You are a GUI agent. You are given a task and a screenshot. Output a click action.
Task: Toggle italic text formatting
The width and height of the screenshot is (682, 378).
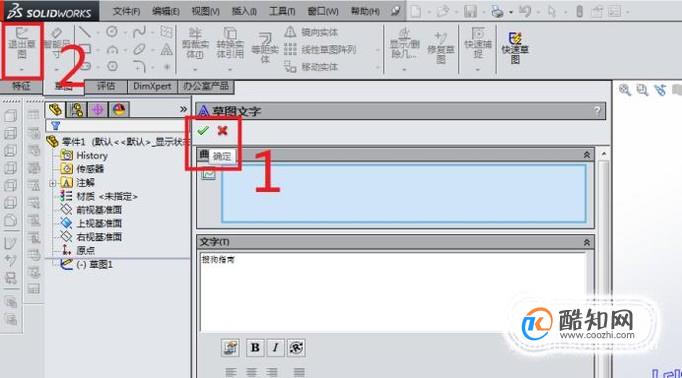coord(275,348)
